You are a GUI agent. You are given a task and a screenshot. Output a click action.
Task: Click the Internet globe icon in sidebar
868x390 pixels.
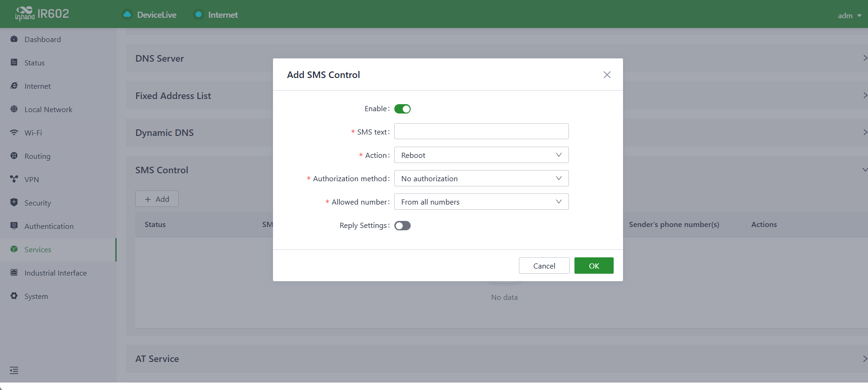pos(14,86)
